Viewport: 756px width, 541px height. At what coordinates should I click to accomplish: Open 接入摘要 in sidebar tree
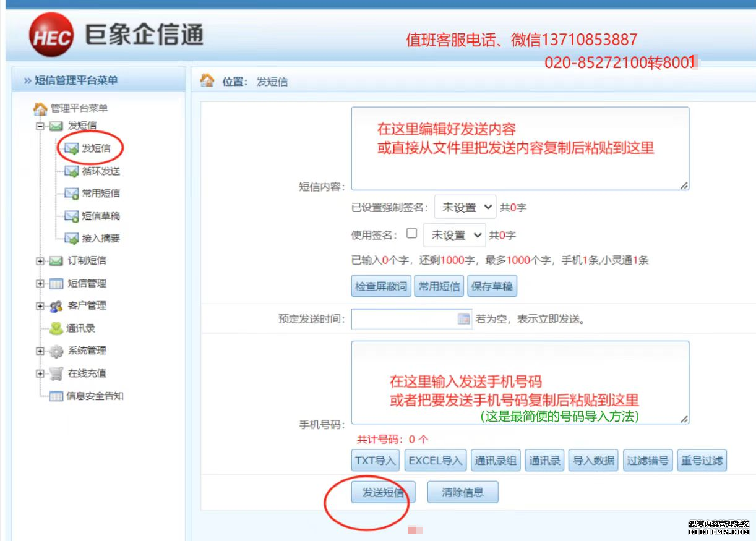[100, 238]
